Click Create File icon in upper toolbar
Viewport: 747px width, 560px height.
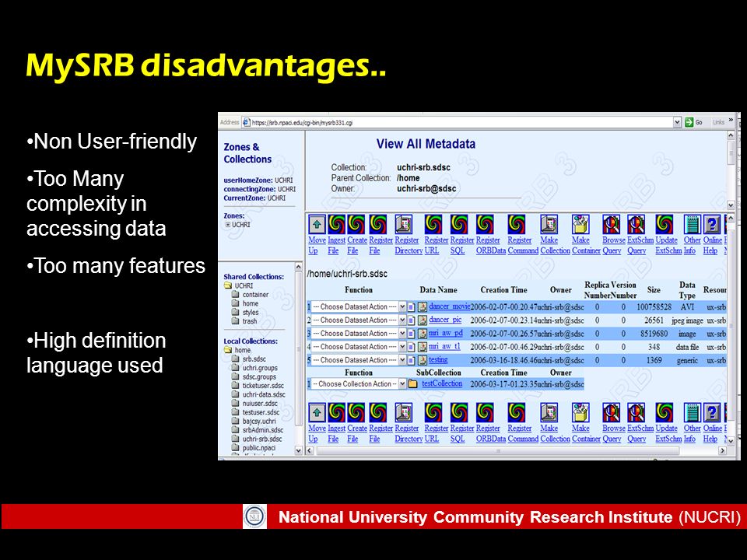[x=356, y=224]
